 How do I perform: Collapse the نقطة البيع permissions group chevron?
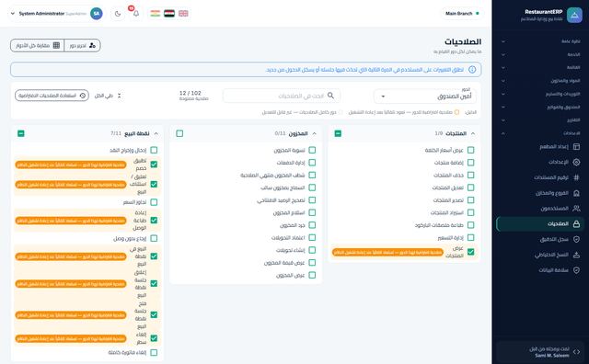point(156,133)
